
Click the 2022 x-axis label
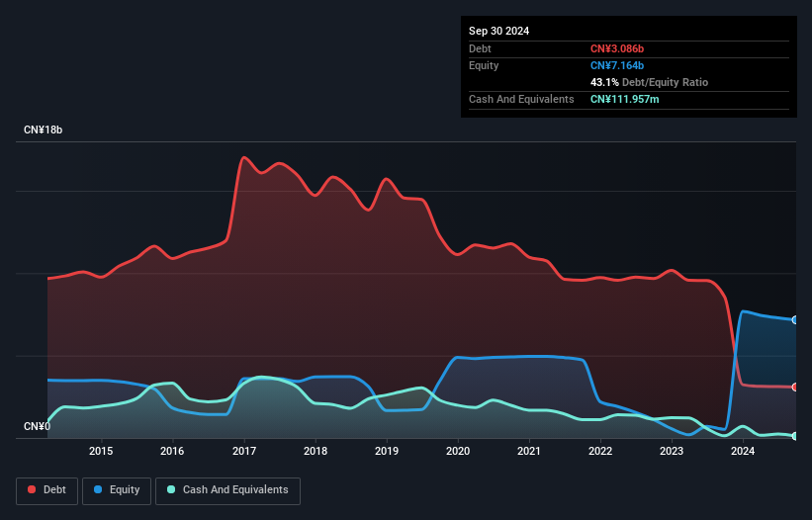pyautogui.click(x=600, y=451)
